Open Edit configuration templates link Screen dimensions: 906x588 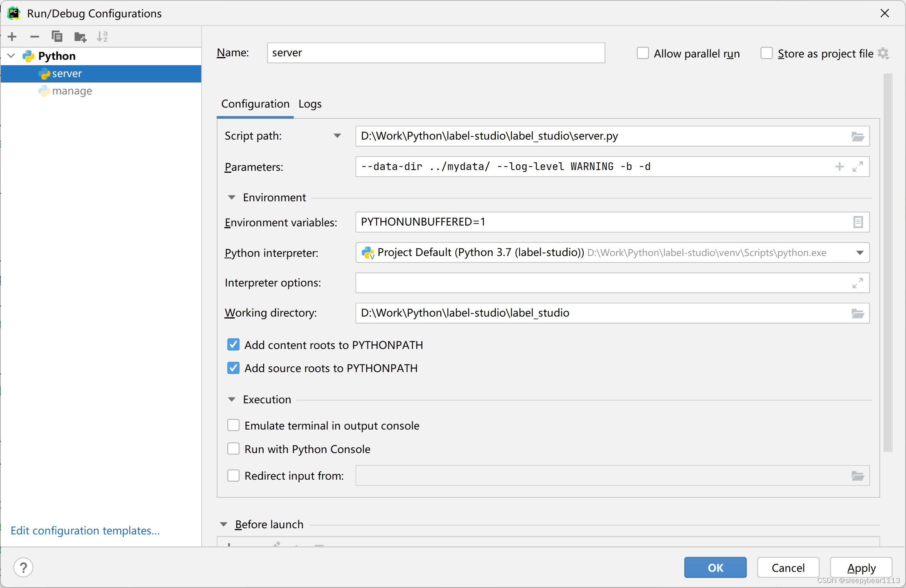[x=85, y=531]
